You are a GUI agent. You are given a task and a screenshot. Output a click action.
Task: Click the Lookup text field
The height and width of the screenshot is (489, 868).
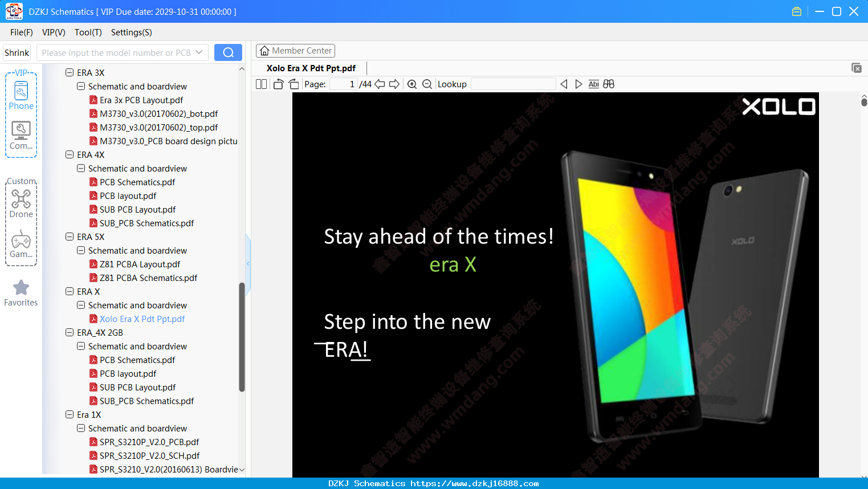pos(514,84)
